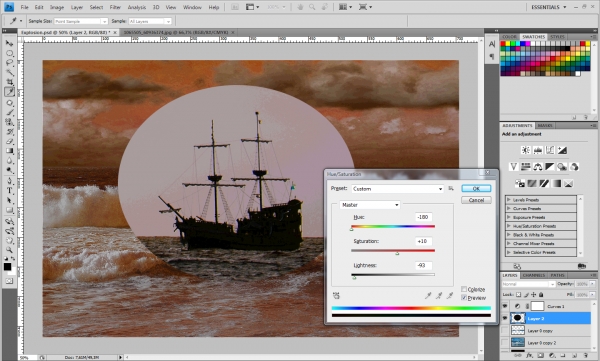Image resolution: width=600 pixels, height=361 pixels.
Task: Open the layer blend mode dropdown
Action: 528,284
